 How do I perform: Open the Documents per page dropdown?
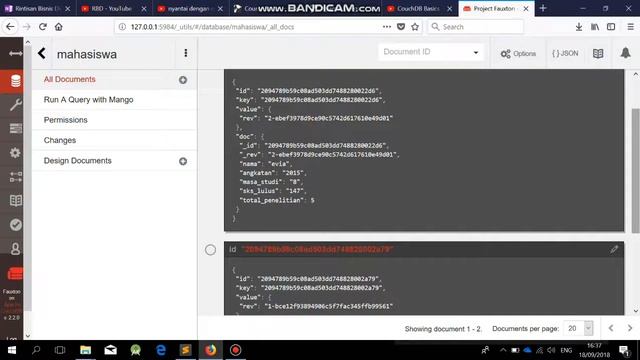click(578, 328)
